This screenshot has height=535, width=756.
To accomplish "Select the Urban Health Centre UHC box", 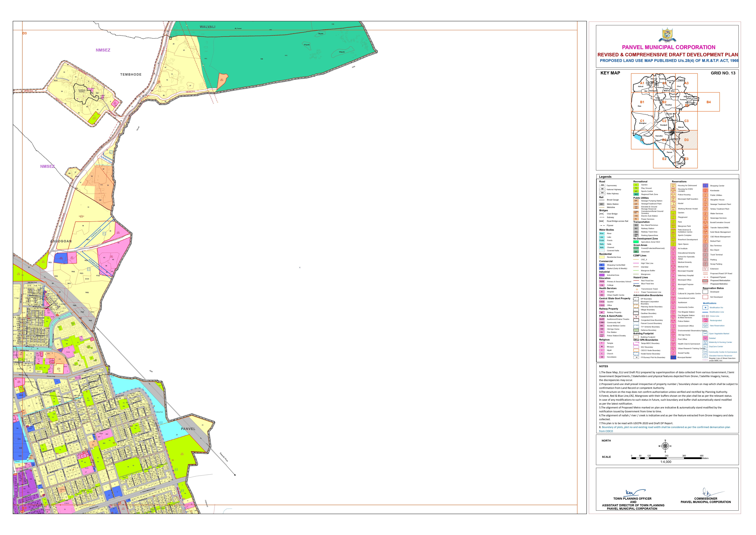I will [x=602, y=295].
